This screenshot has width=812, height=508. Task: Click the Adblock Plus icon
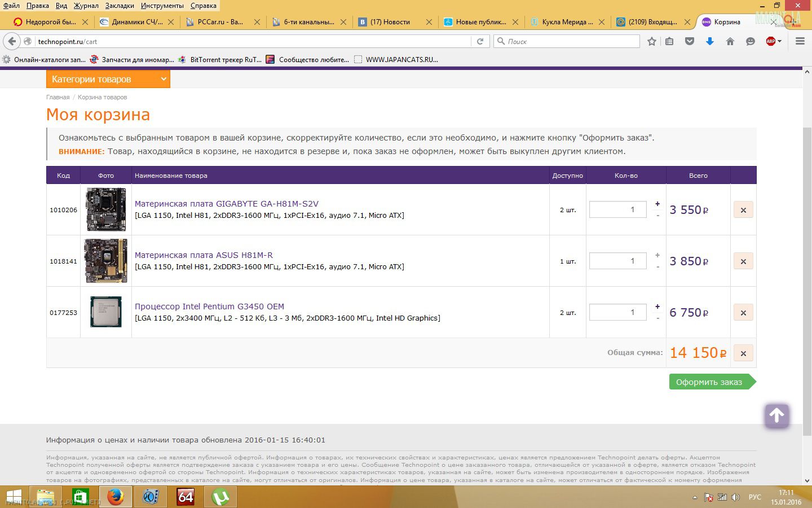771,41
